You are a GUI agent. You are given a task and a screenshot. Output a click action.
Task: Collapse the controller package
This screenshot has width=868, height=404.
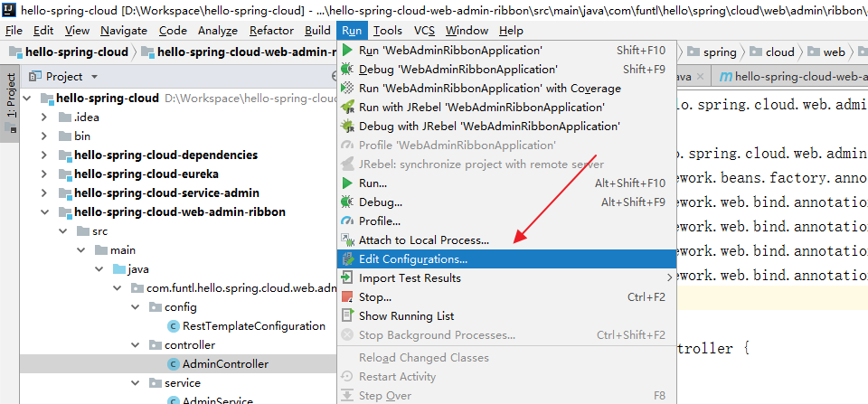click(135, 345)
